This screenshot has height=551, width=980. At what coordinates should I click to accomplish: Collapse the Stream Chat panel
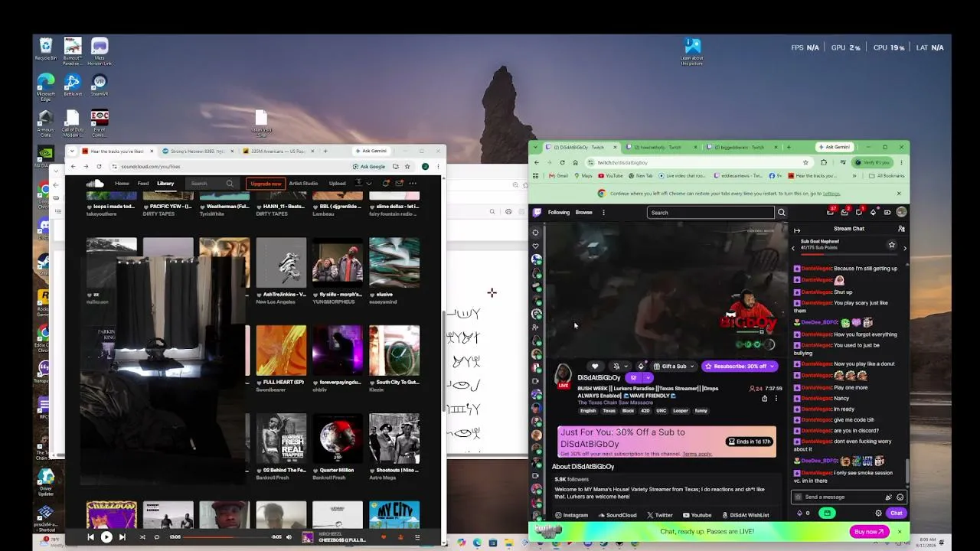click(797, 230)
